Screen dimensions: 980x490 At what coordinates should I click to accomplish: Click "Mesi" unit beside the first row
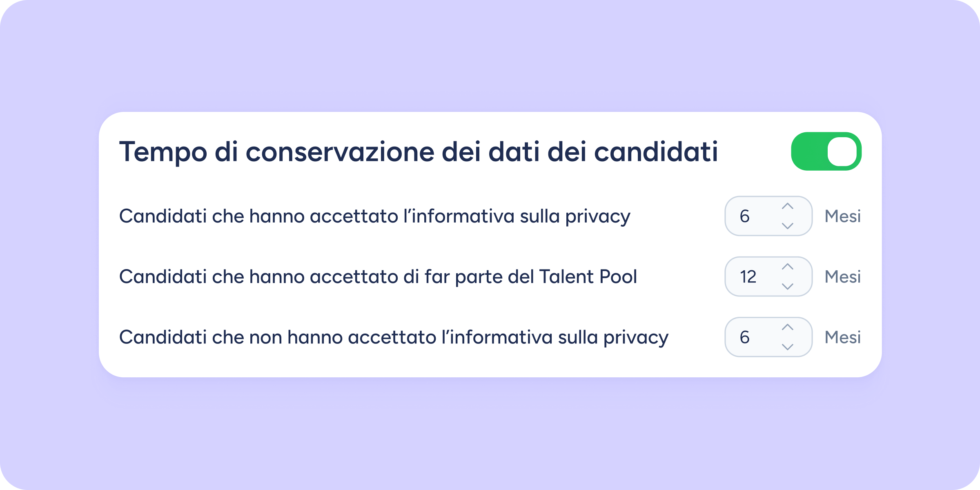click(x=842, y=216)
